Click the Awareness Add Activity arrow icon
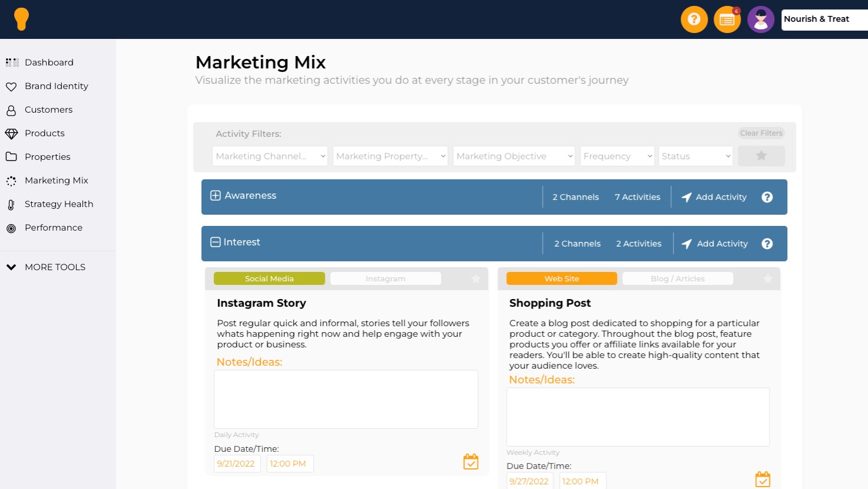Viewport: 868px width, 489px height. [x=687, y=197]
